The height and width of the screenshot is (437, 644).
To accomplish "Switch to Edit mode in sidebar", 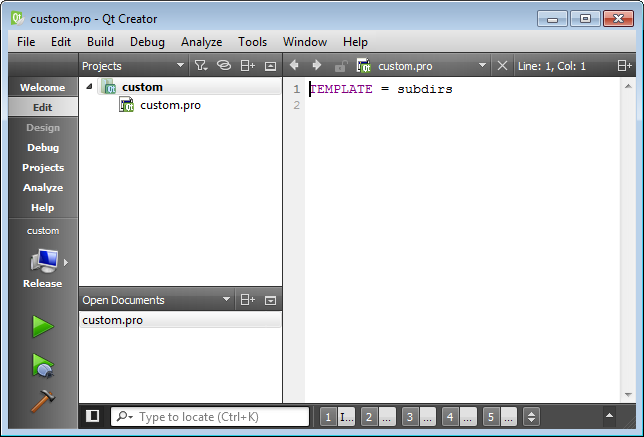I will pyautogui.click(x=43, y=107).
